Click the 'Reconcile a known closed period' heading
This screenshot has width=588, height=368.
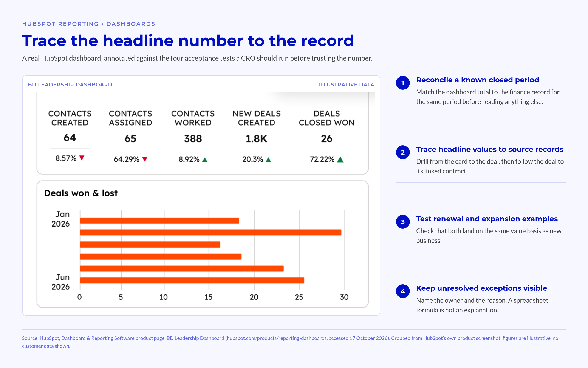point(478,80)
